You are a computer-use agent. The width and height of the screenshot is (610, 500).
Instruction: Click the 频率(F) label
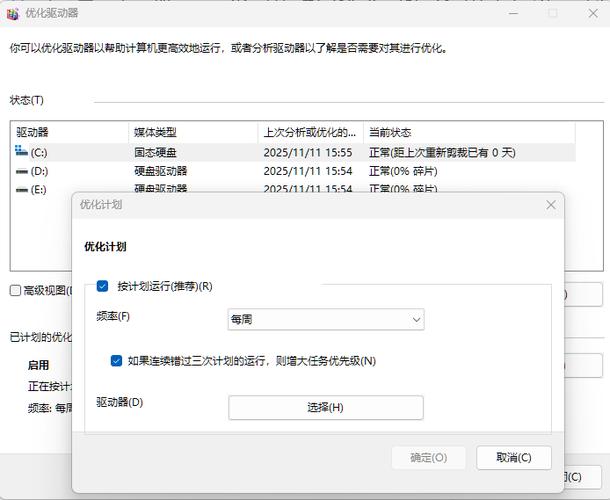(113, 316)
